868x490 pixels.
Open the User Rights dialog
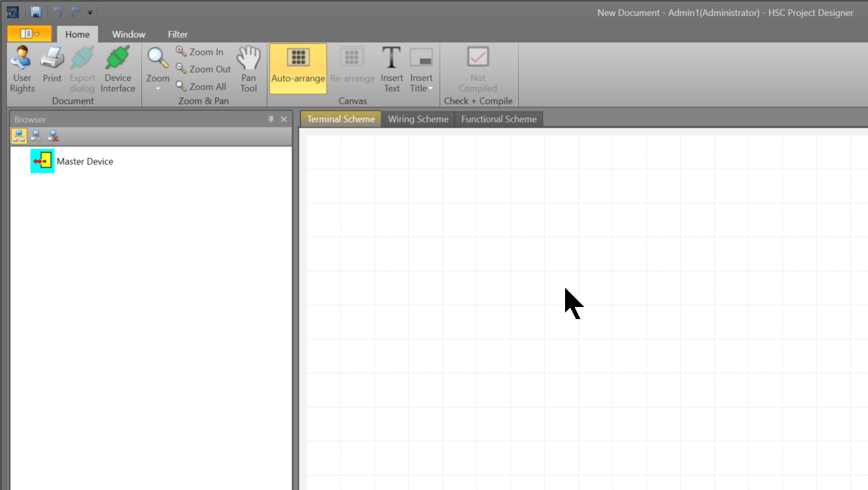click(x=22, y=70)
